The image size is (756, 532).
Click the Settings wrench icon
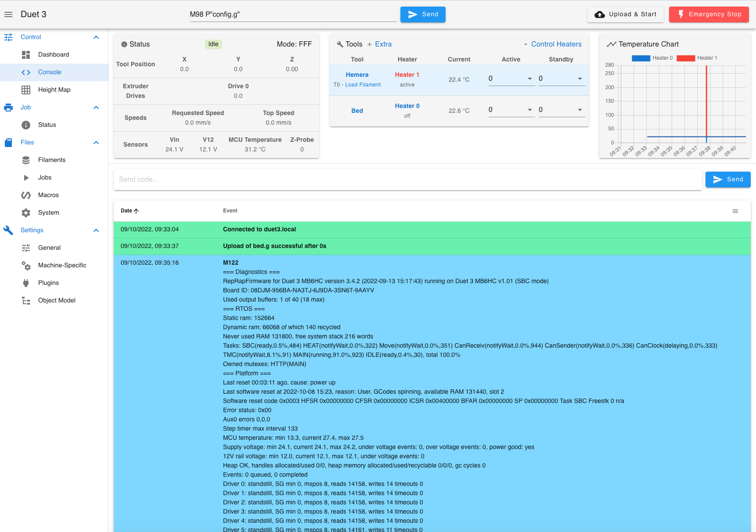coord(8,230)
